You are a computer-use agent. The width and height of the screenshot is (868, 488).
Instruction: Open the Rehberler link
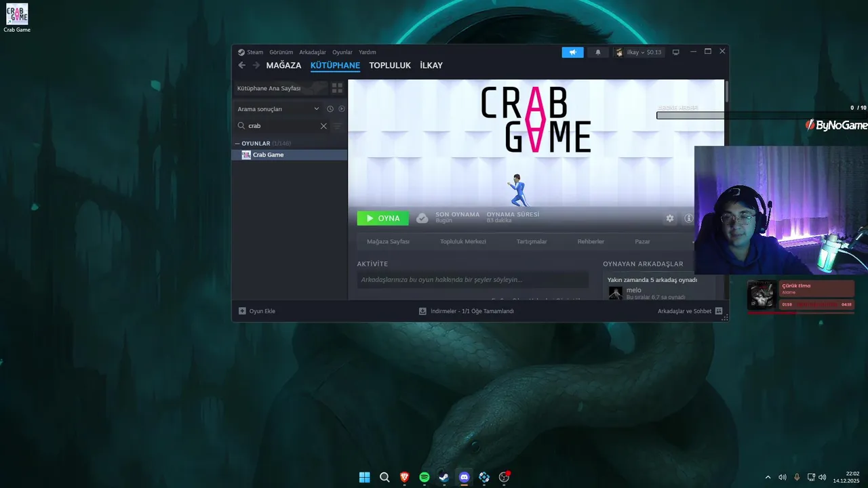[591, 241]
